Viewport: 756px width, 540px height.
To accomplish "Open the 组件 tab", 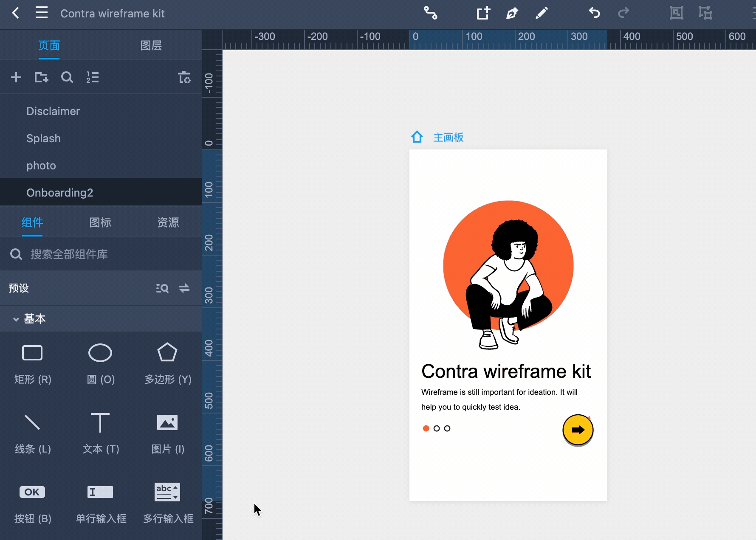I will pyautogui.click(x=32, y=222).
